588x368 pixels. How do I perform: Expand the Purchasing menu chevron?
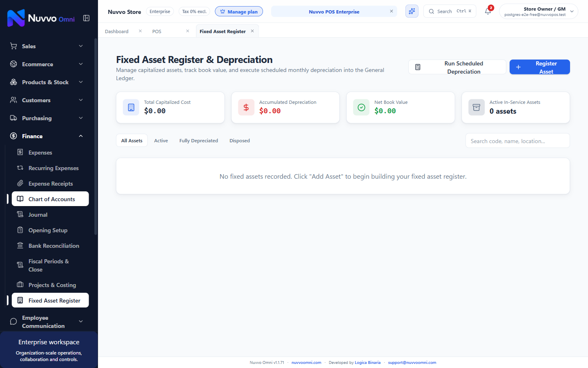81,118
